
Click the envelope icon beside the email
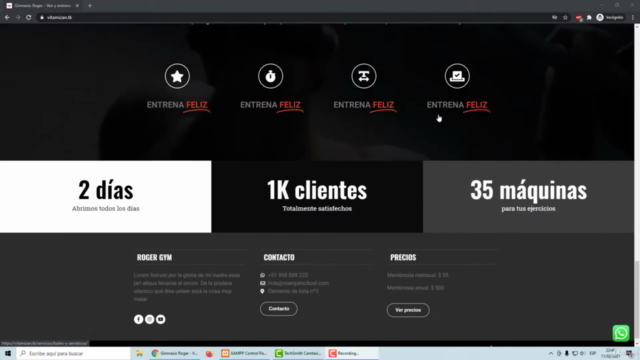pyautogui.click(x=262, y=283)
